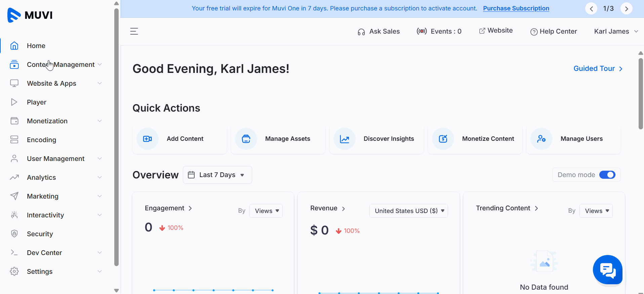
Task: Open the live chat bubble icon
Action: coord(608,269)
